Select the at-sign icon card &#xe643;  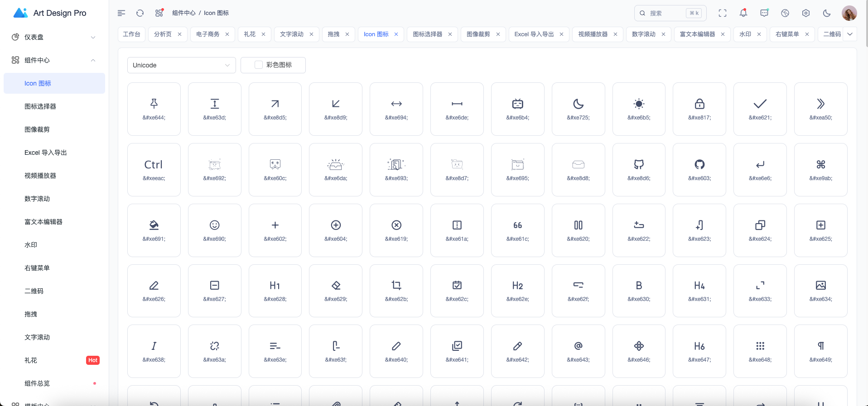click(x=579, y=351)
